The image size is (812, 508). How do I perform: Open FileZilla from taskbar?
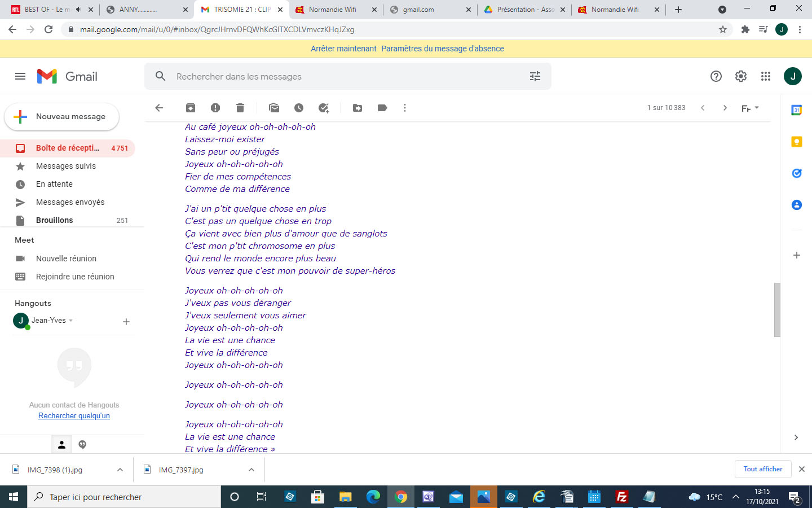(621, 497)
